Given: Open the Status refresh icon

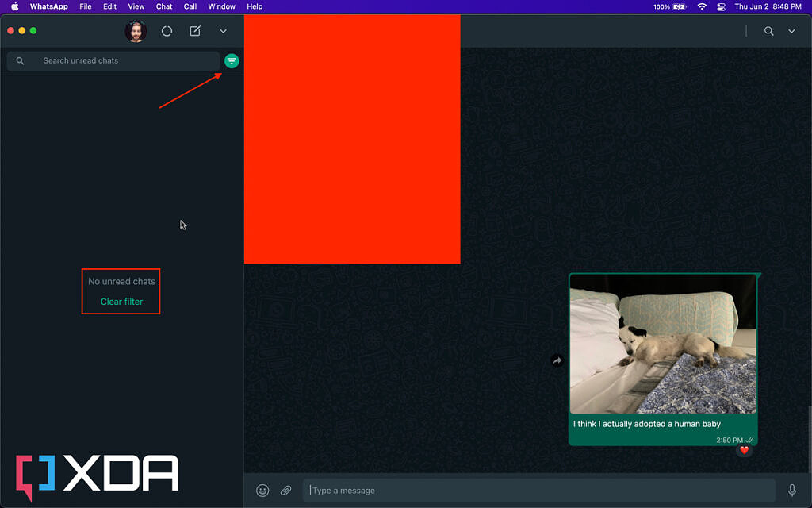Looking at the screenshot, I should pyautogui.click(x=166, y=31).
